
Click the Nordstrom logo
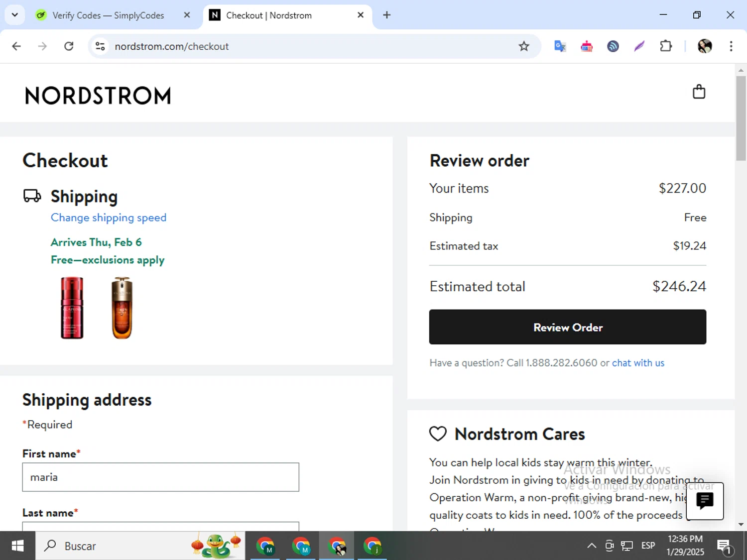[98, 96]
